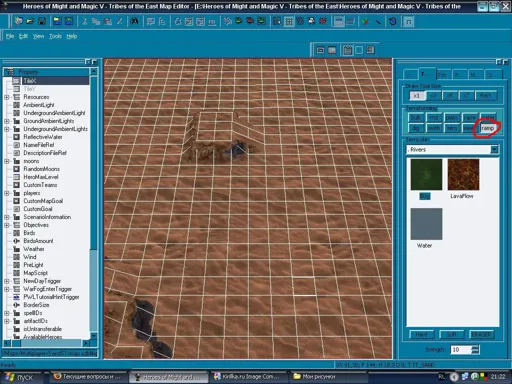This screenshot has height=384, width=512.
Task: Click the first toolbar icon left of open folder
Action: pos(18,21)
